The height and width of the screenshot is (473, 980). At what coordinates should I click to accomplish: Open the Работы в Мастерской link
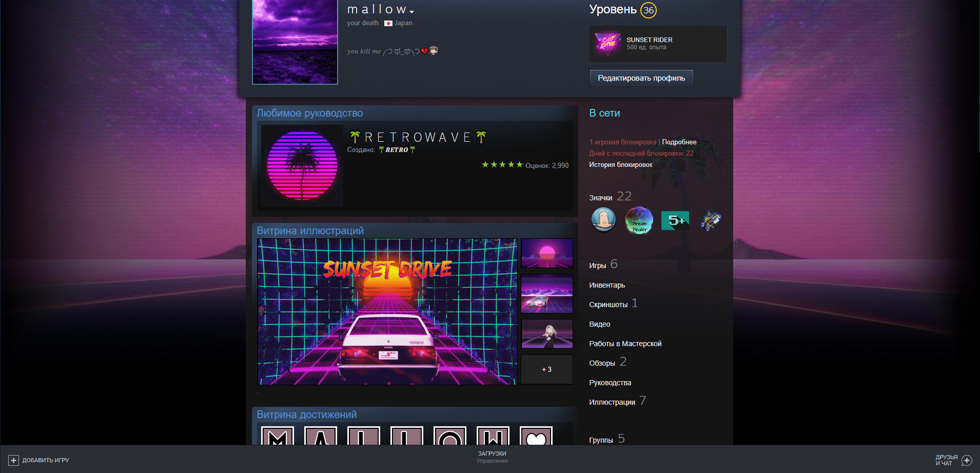tap(625, 344)
